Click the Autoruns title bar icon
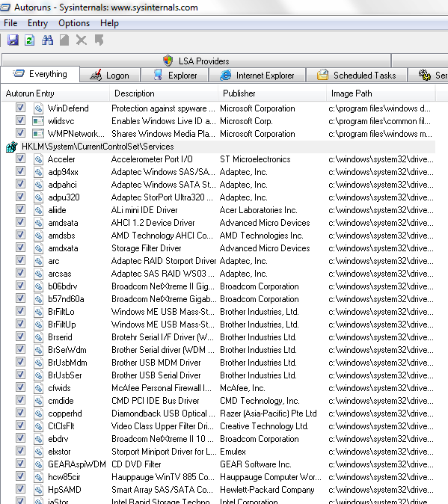Screen dimensions: 448x504 5,7
